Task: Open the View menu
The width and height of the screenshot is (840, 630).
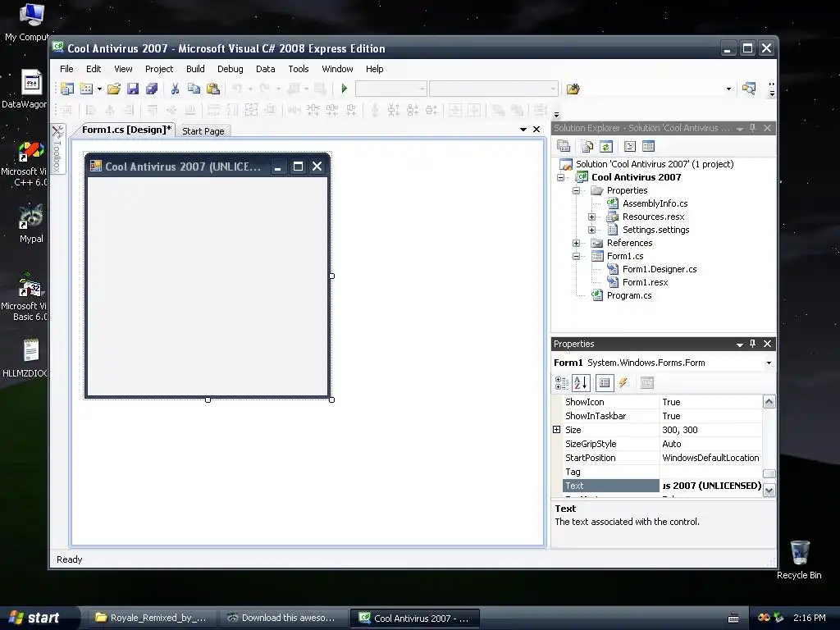Action: pyautogui.click(x=123, y=69)
